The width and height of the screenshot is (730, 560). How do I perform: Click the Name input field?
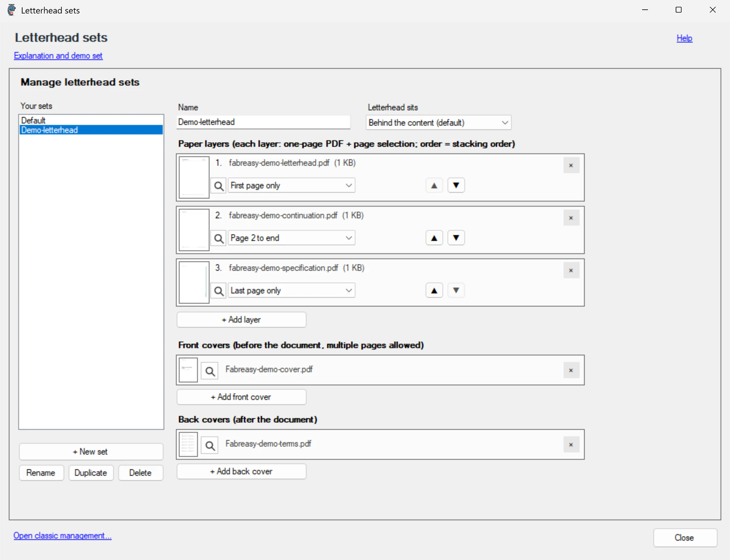[x=264, y=122]
